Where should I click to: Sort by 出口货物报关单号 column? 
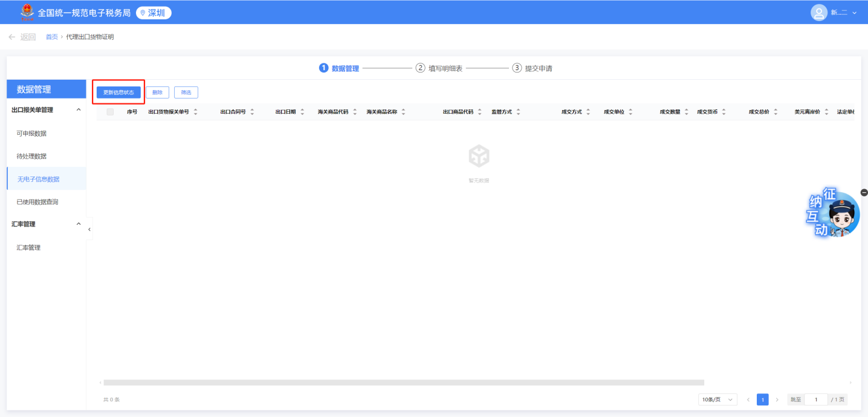[x=195, y=112]
